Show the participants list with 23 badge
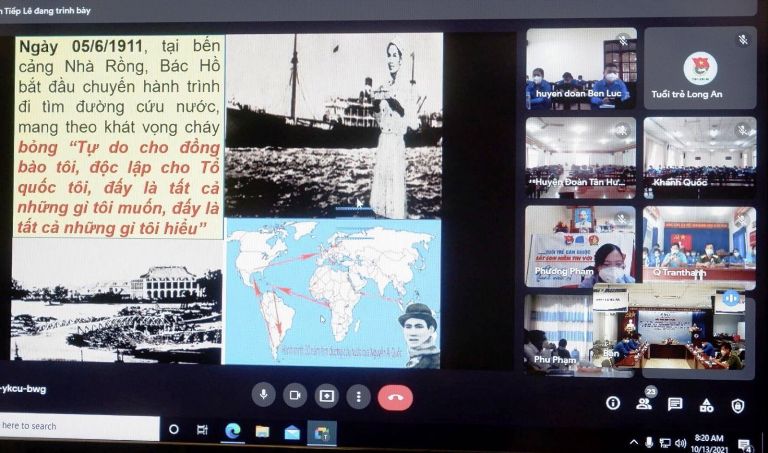Screen dimensions: 768x453 644,403
